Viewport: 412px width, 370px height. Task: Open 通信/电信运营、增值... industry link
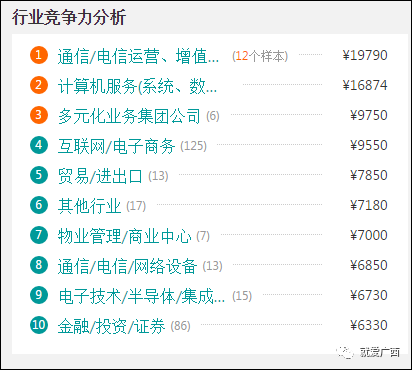click(x=138, y=56)
